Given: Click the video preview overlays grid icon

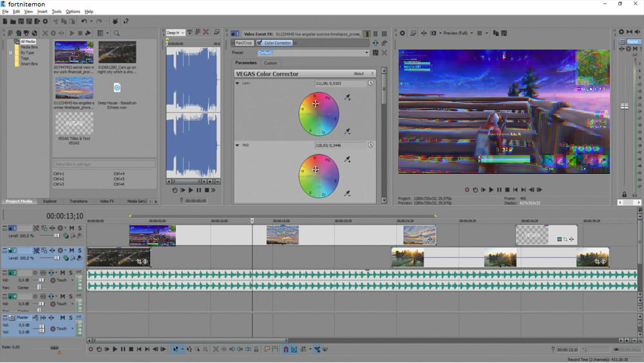Looking at the screenshot, I should [479, 33].
